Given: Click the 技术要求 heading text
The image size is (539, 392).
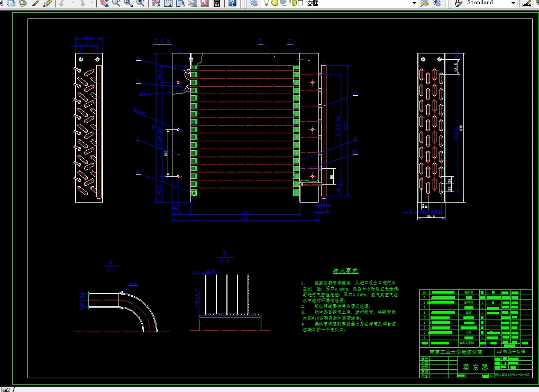Looking at the screenshot, I should [x=345, y=271].
